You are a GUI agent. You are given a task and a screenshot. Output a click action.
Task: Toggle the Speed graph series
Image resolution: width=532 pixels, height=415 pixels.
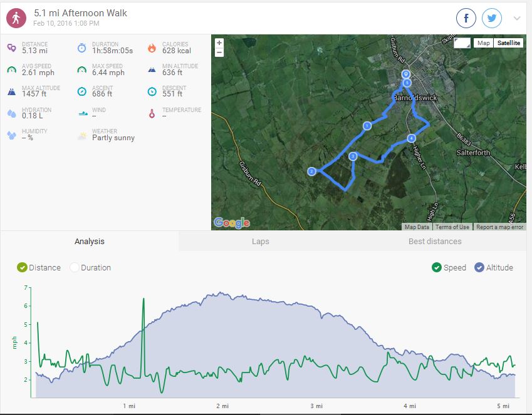pyautogui.click(x=437, y=268)
